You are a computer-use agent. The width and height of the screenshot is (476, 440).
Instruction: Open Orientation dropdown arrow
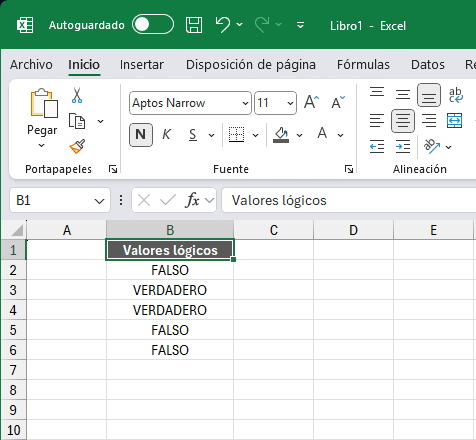coord(449,147)
